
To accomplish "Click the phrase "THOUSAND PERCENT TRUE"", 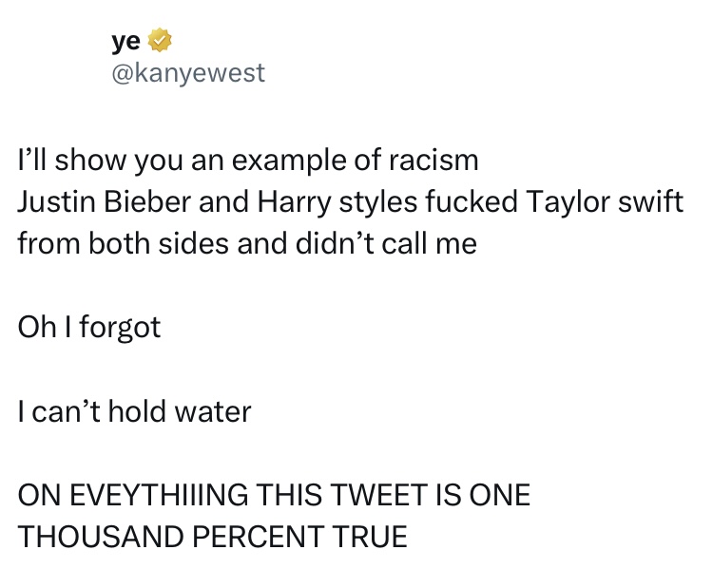I will coord(213,537).
